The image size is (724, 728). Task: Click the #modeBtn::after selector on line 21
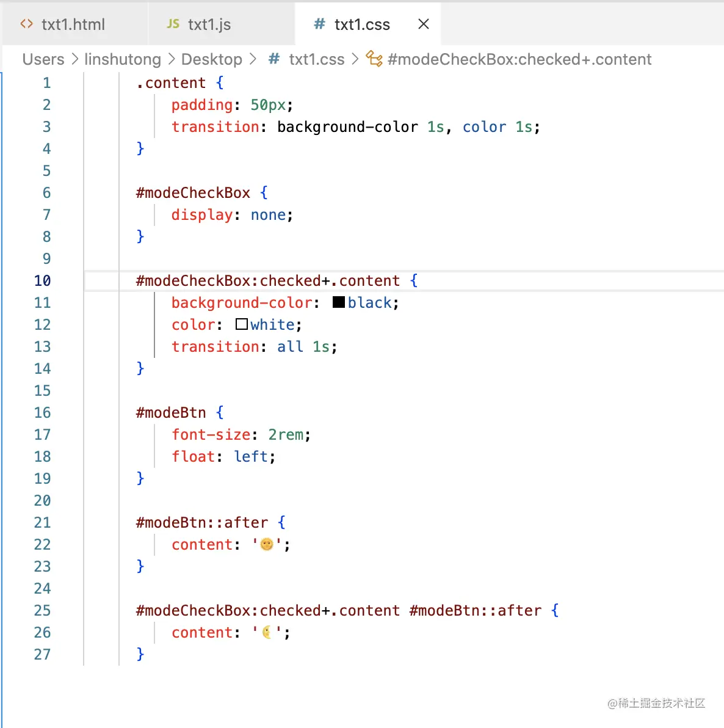tap(202, 522)
